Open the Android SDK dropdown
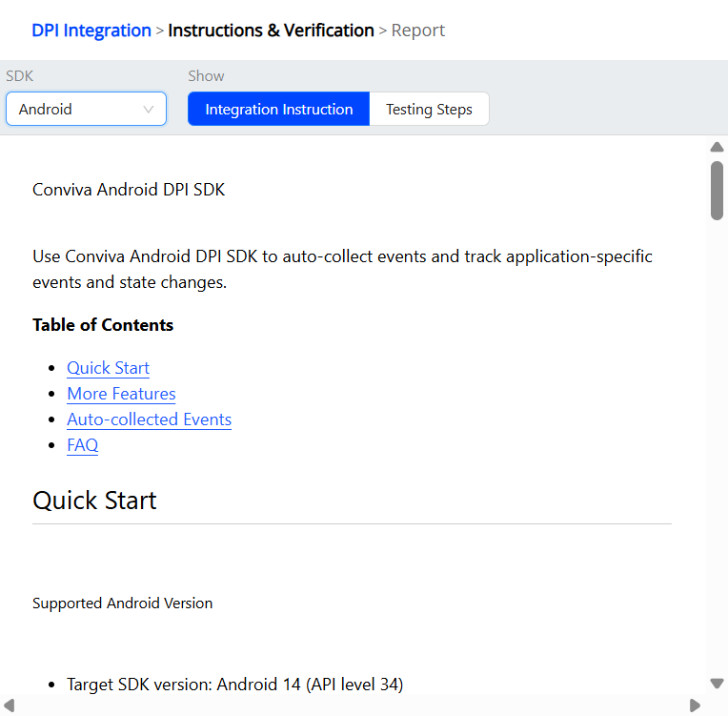This screenshot has height=716, width=728. pos(86,109)
